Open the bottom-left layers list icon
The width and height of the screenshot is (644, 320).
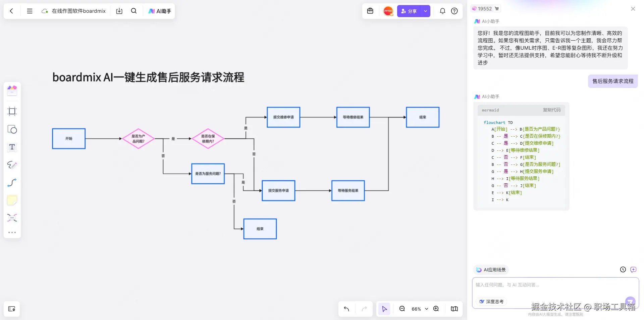coord(12,309)
